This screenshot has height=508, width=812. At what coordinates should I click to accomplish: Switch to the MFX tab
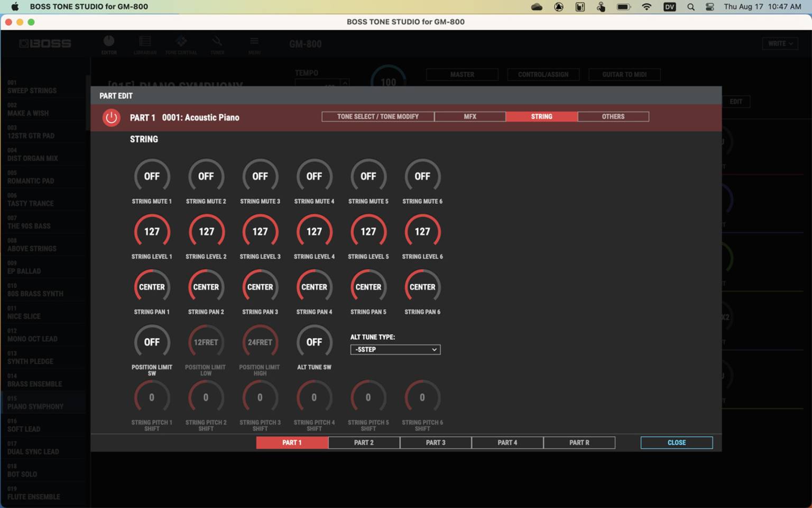tap(470, 116)
